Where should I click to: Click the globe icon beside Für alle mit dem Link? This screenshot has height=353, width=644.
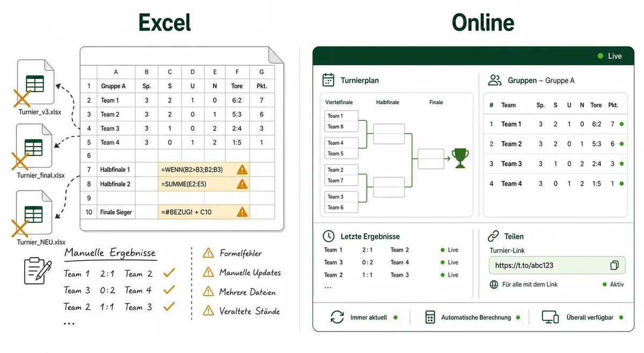(494, 284)
